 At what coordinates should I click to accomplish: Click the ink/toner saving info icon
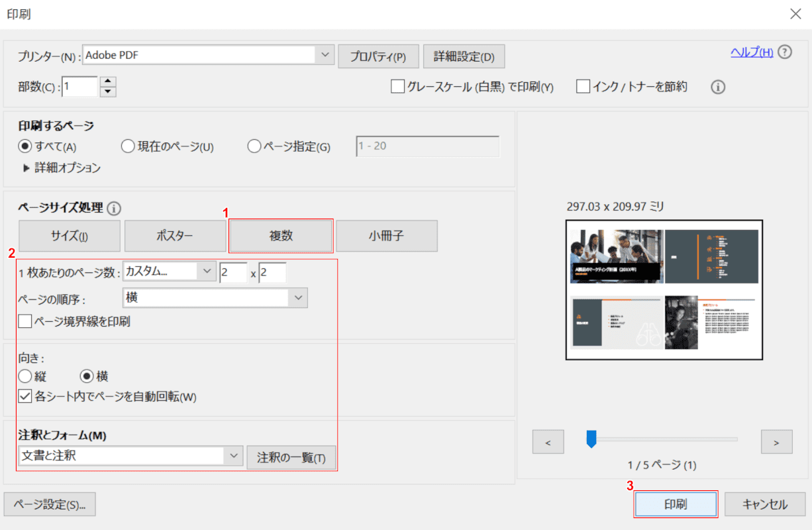[718, 87]
